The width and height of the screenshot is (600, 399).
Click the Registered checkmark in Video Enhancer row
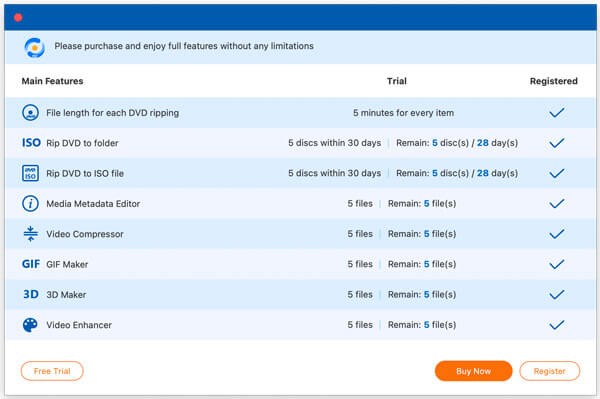[x=557, y=325]
